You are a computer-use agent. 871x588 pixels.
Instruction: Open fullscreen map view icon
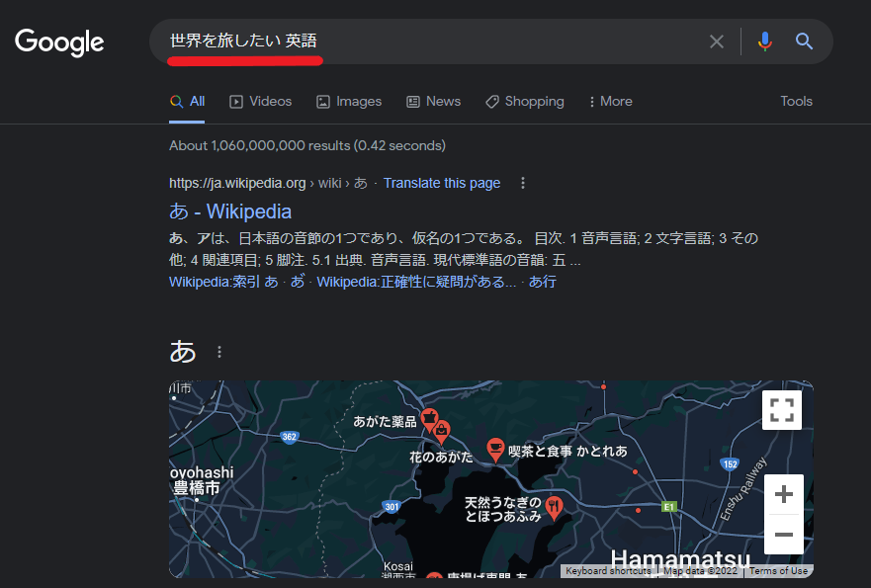(x=782, y=410)
